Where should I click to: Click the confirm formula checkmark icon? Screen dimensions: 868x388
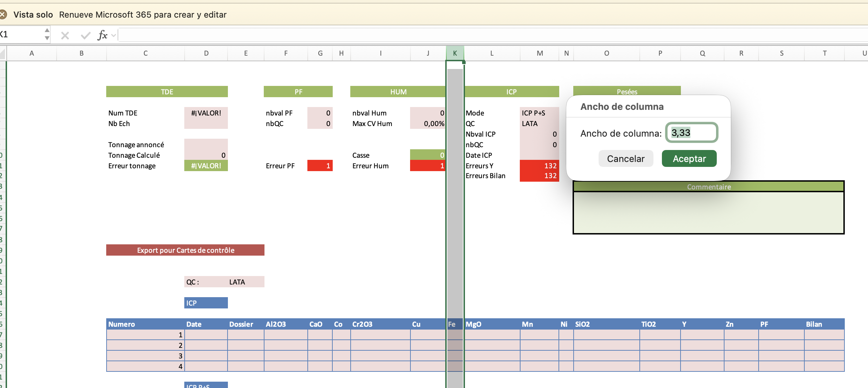coord(85,35)
